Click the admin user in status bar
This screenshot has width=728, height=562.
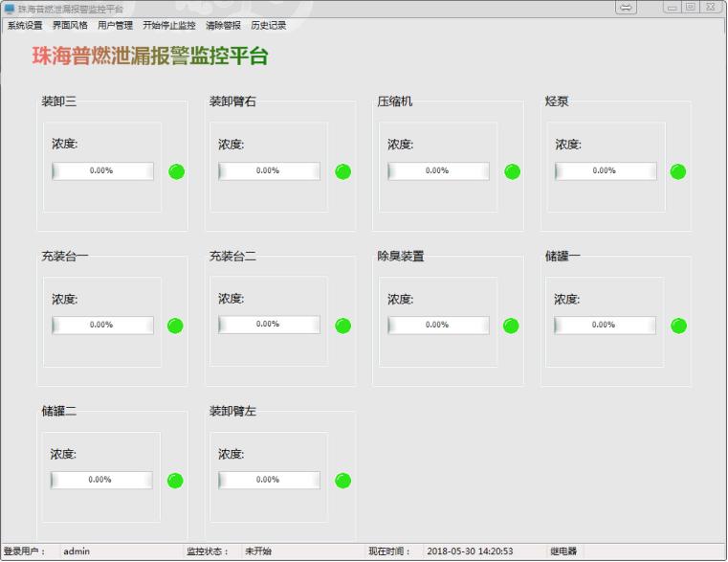click(x=77, y=551)
